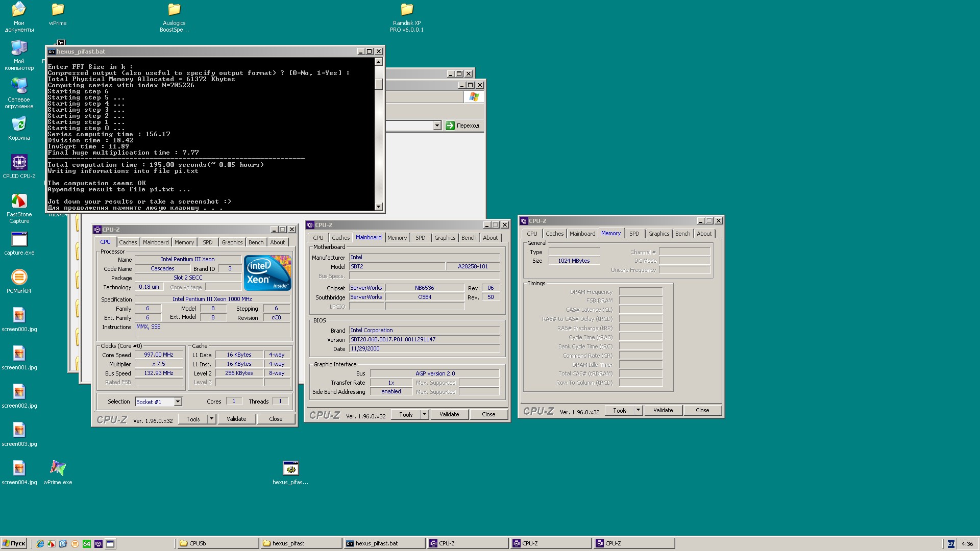Select the screen003.jpg file icon
Image resolution: width=980 pixels, height=551 pixels.
pyautogui.click(x=19, y=435)
